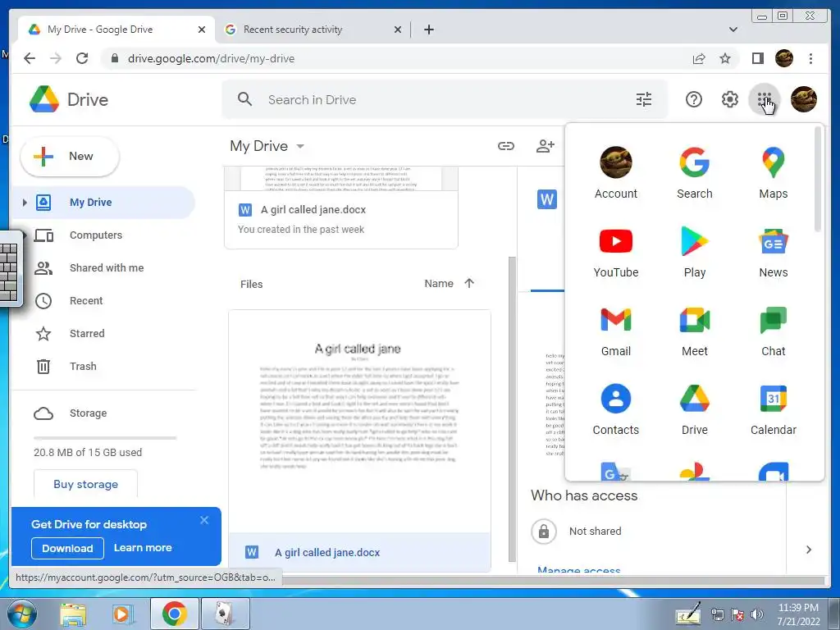Screen dimensions: 840x630
Task: Launch Maps from the apps panel
Action: click(x=773, y=173)
